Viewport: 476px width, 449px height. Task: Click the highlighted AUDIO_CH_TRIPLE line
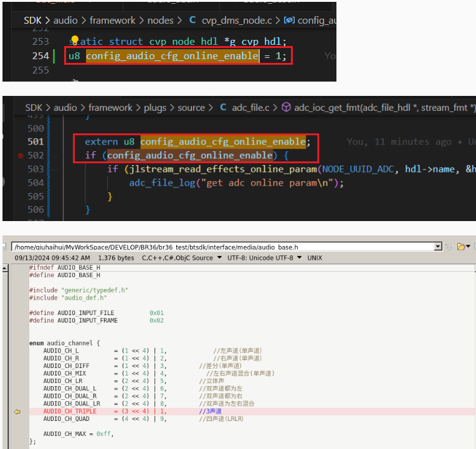tap(252, 412)
